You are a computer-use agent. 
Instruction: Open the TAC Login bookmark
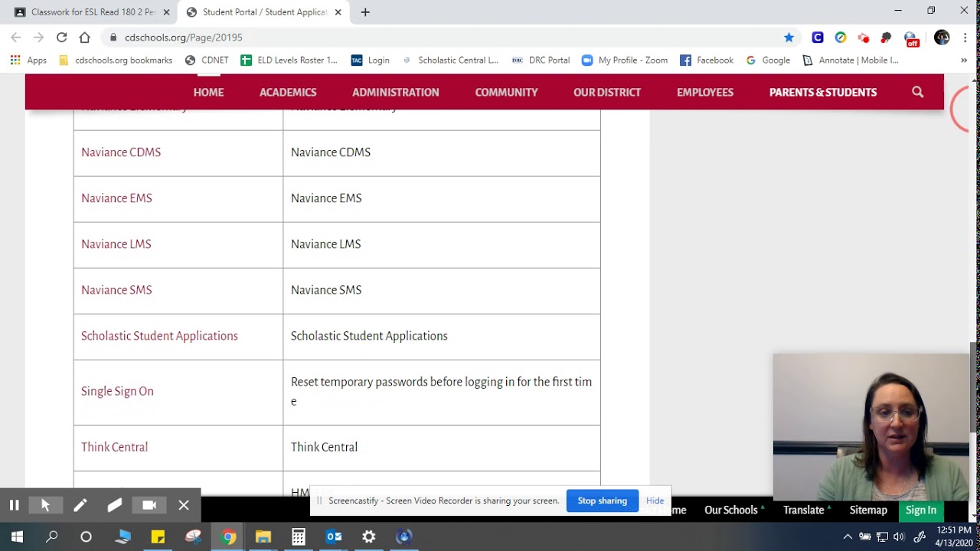point(371,60)
